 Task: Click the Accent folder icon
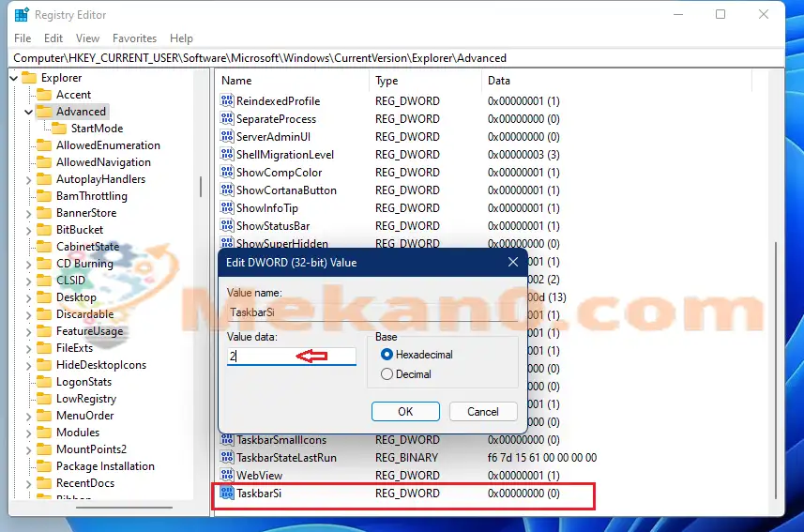coord(44,95)
